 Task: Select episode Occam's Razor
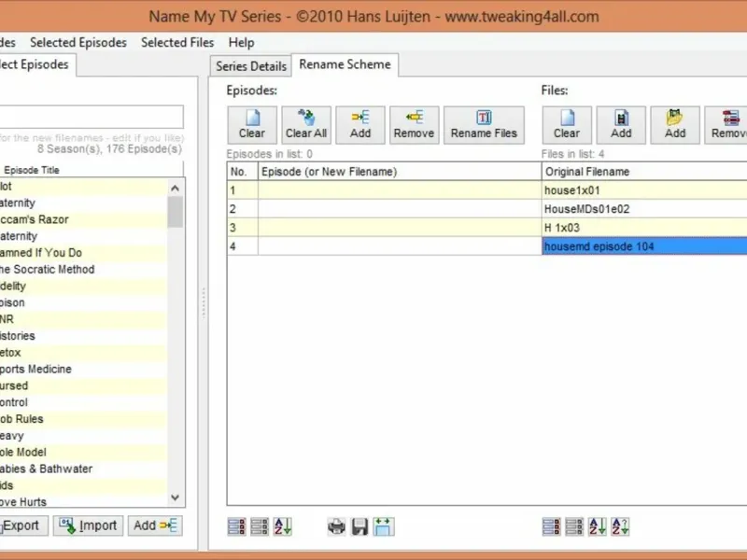pyautogui.click(x=83, y=219)
